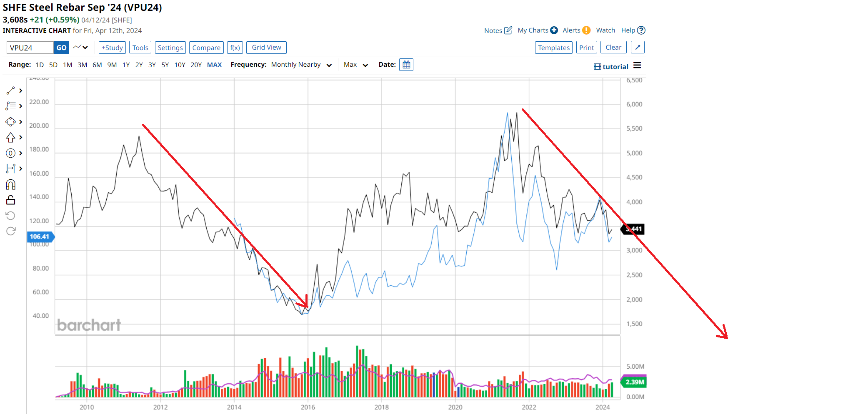Open the hamburger menu icon
Viewport: 868px width, 420px height.
pos(637,65)
